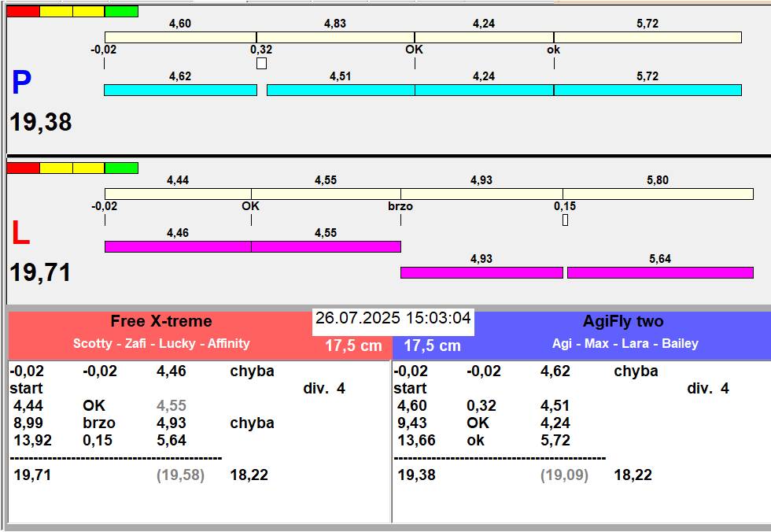Click 'start' in the Free X-treme results table
This screenshot has height=532, width=771.
coord(26,389)
